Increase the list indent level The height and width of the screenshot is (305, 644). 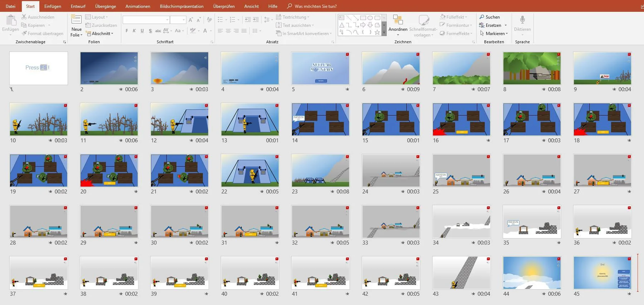click(x=256, y=20)
